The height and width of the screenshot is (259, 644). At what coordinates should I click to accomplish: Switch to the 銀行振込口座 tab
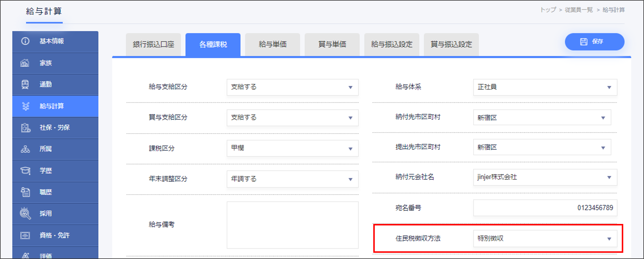coord(153,45)
